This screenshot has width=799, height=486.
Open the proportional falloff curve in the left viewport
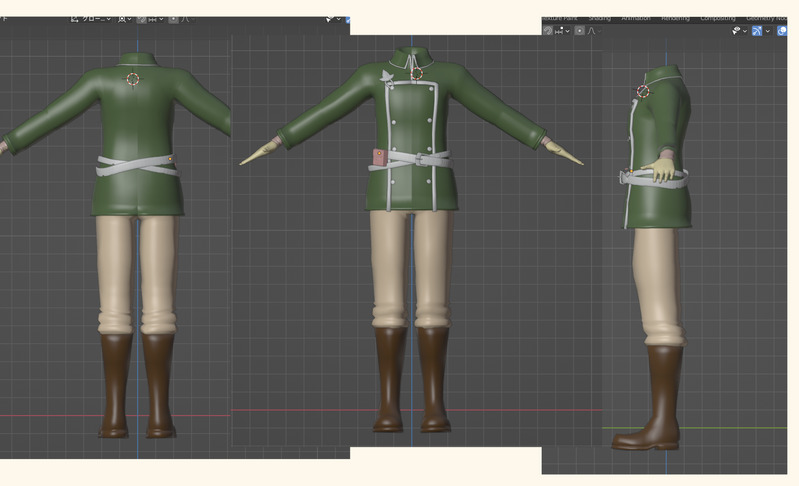click(187, 19)
